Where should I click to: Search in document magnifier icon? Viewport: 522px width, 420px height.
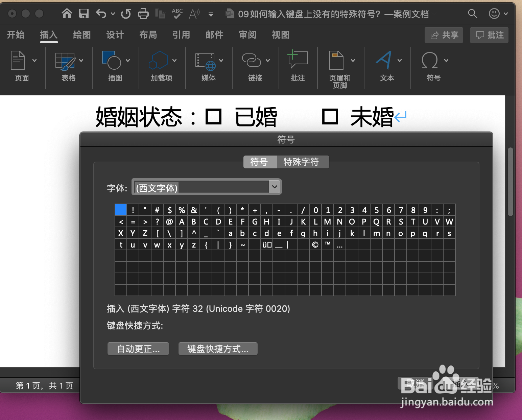coord(472,14)
